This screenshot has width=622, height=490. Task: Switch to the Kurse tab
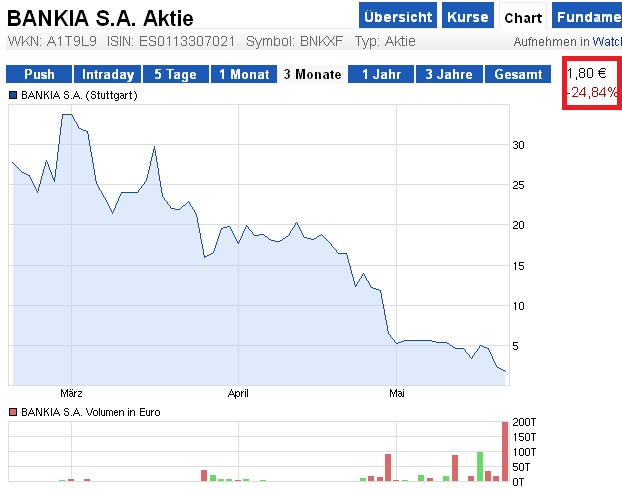tap(468, 17)
